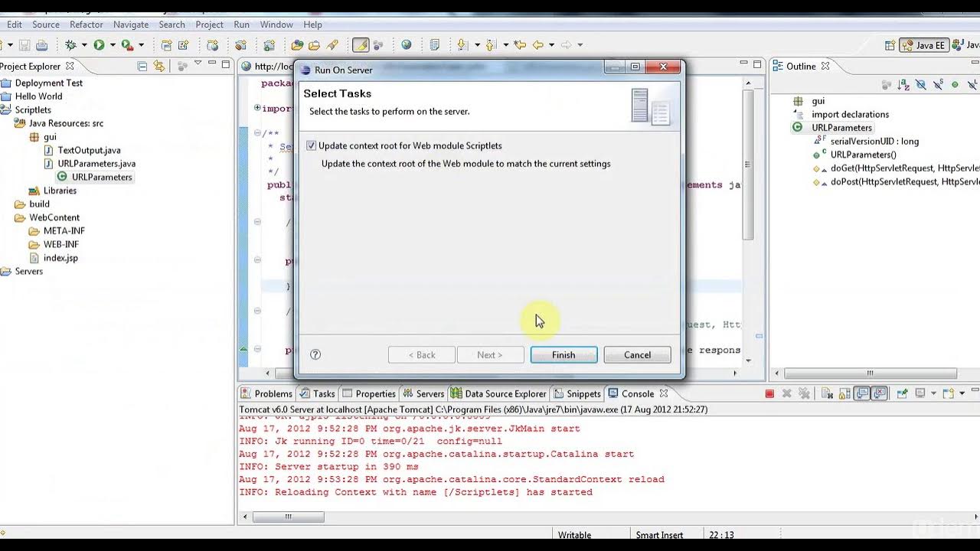Click Collapse All in Project Explorer

142,66
